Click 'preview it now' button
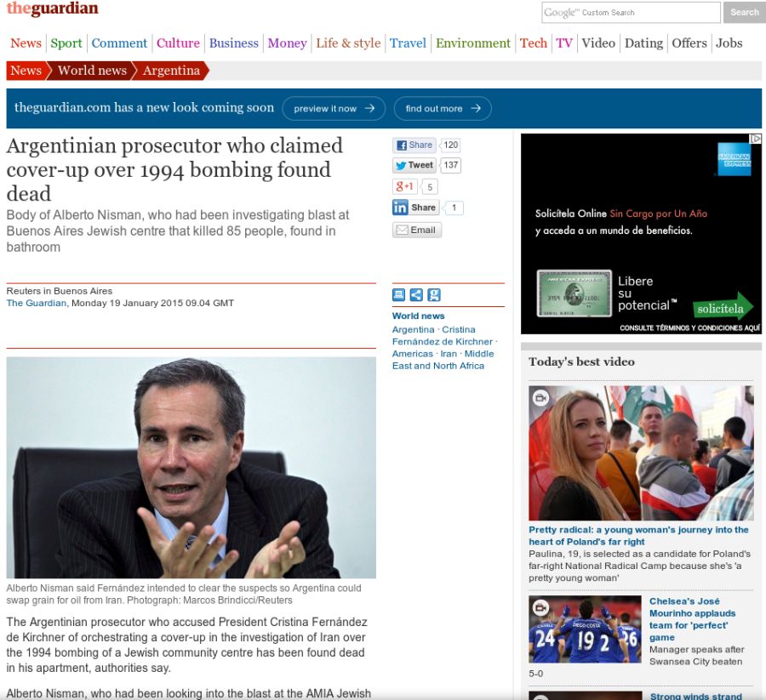This screenshot has height=700, width=766. point(334,108)
